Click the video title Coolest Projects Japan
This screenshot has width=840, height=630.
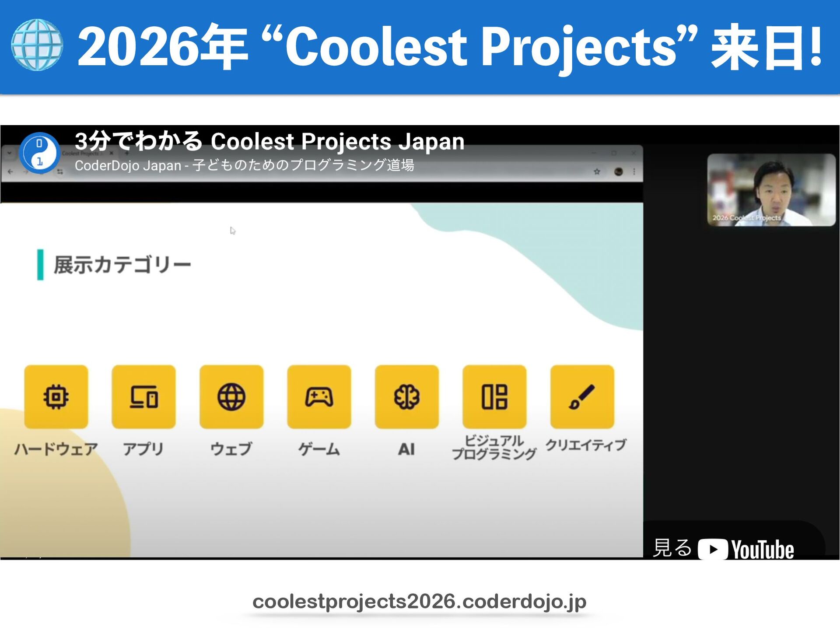coord(269,141)
